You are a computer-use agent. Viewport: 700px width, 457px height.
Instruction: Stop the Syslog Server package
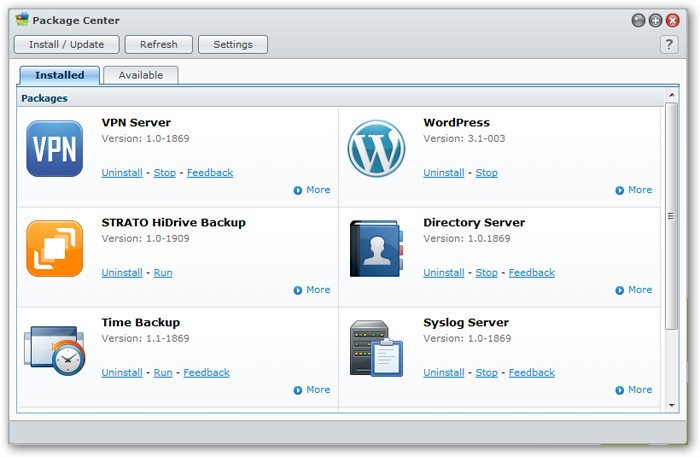coord(487,373)
